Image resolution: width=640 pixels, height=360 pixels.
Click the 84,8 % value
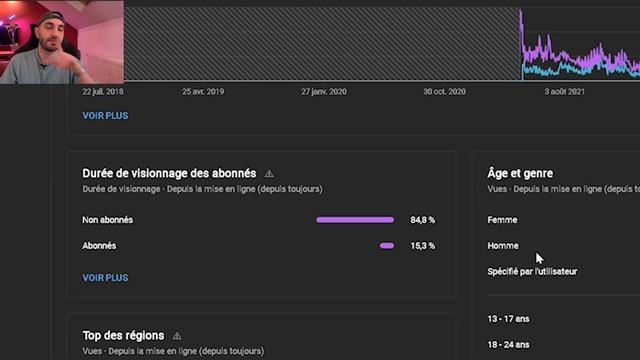[x=422, y=220]
